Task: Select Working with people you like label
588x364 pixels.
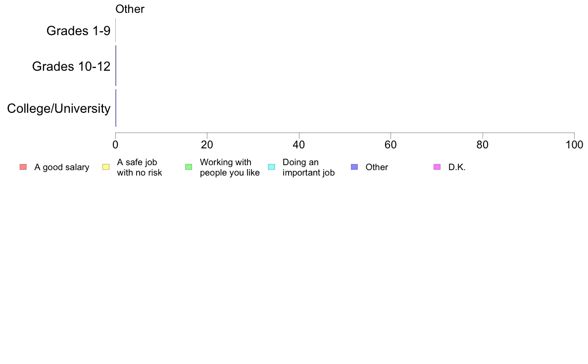Action: pos(230,167)
